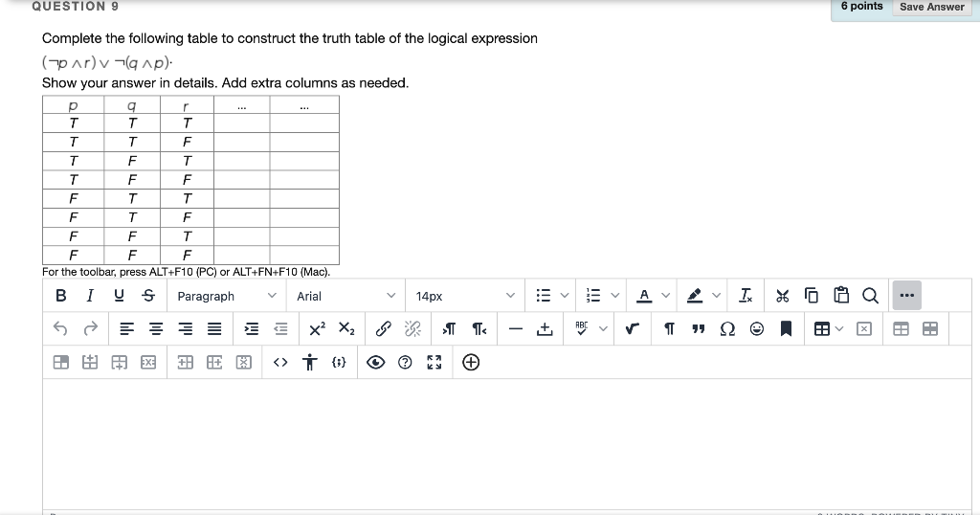This screenshot has width=980, height=515.
Task: Show invisible paragraph characters
Action: click(669, 328)
